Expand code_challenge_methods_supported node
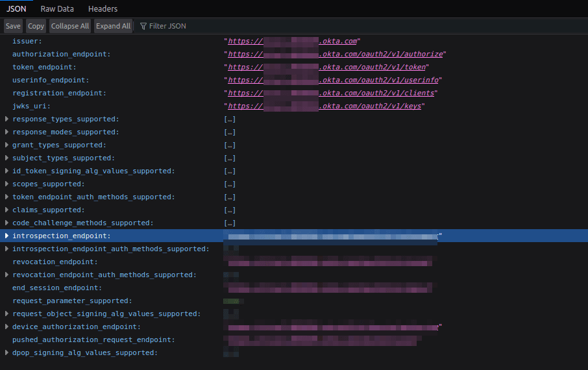This screenshot has height=370, width=588. [x=6, y=223]
